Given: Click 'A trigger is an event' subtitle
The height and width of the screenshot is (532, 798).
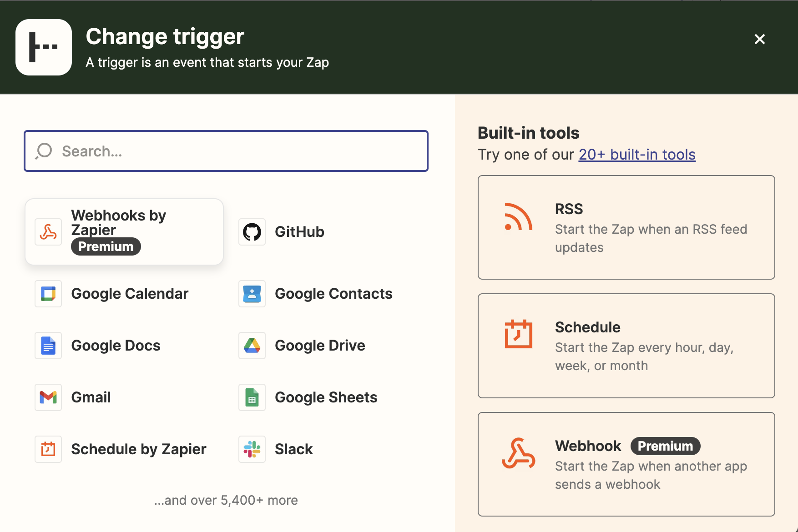Looking at the screenshot, I should [207, 62].
